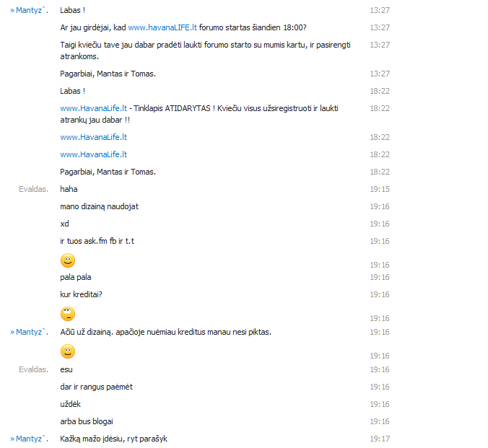488x448 pixels.
Task: Click the 'Kažką mažo įdėsiu, ryt parašyk' message
Action: click(113, 439)
